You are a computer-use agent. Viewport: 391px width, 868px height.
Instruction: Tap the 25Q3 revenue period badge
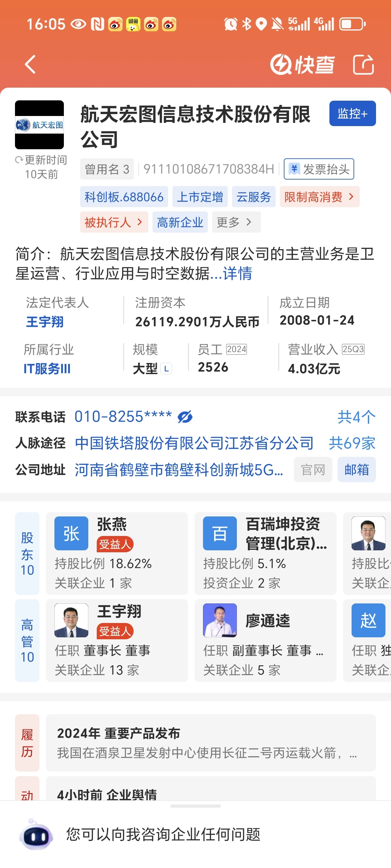point(353,349)
